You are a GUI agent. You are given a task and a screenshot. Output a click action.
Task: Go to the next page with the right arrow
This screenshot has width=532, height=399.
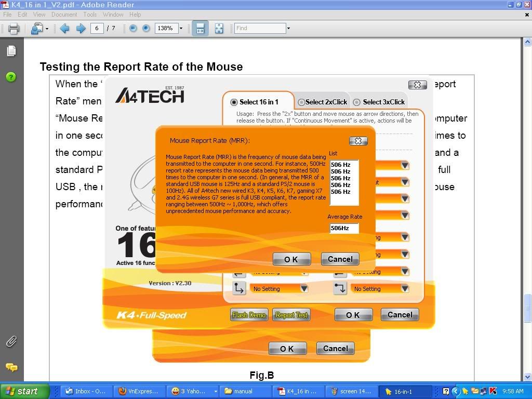click(81, 28)
